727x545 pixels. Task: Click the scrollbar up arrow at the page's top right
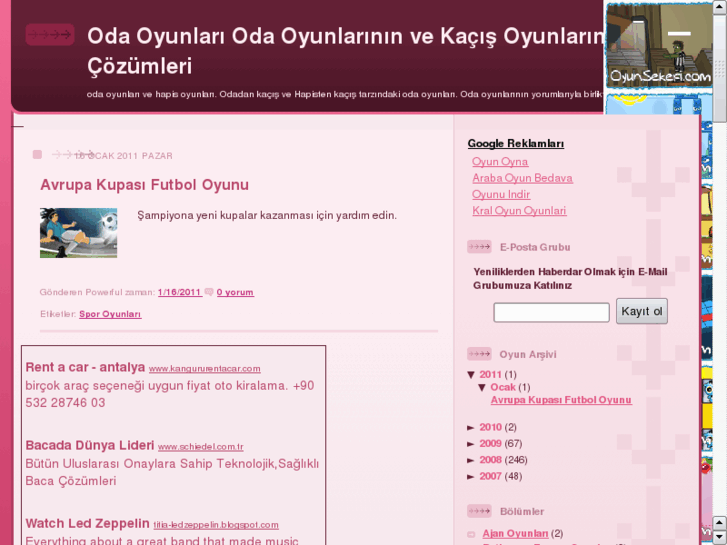720,6
